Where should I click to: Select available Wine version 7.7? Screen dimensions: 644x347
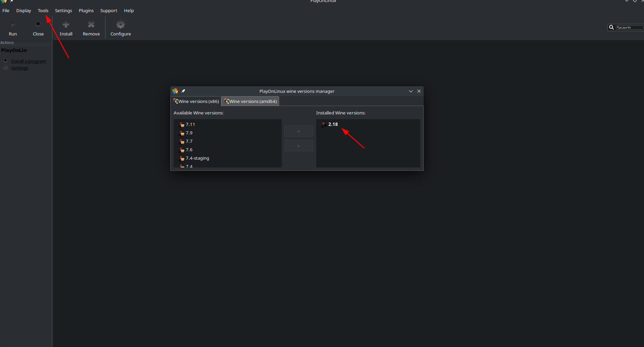point(189,141)
